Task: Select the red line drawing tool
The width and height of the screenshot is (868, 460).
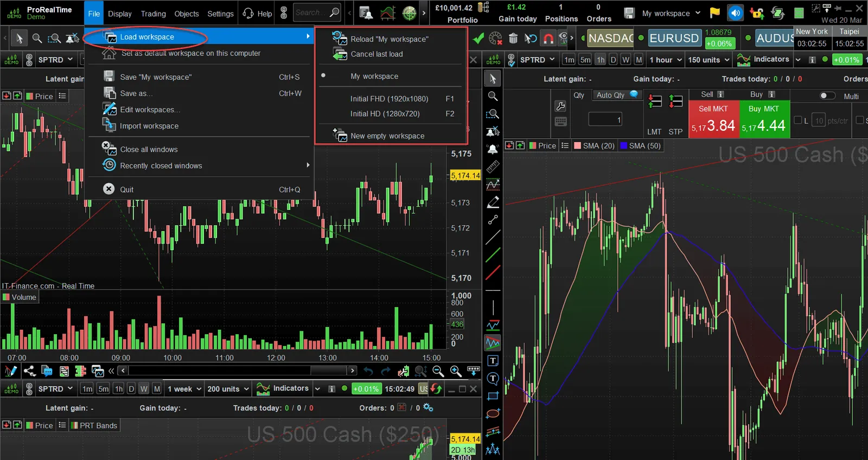Action: coord(493,273)
